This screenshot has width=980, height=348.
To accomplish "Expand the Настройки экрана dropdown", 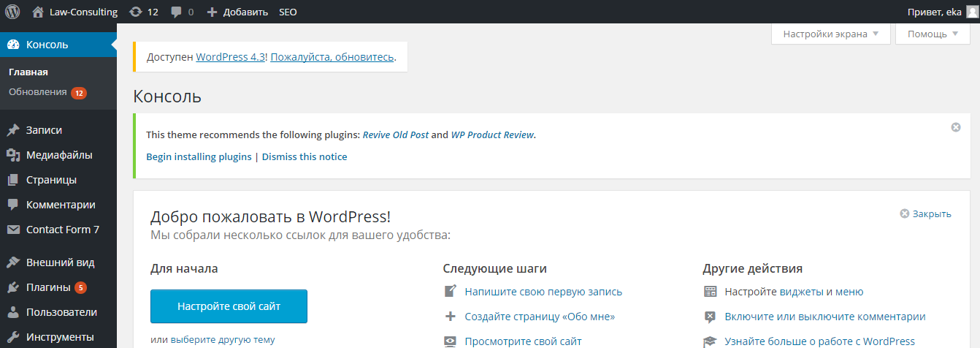I will [x=831, y=34].
